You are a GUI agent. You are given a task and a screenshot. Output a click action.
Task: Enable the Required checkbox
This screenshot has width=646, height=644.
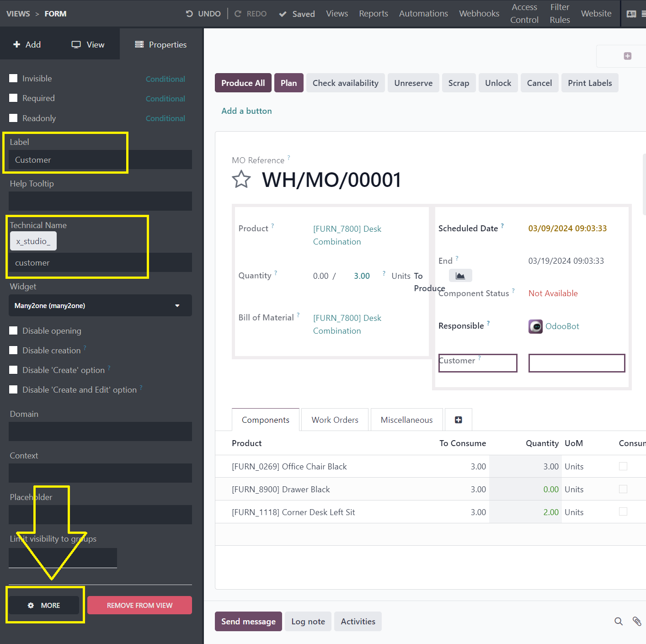click(x=14, y=98)
